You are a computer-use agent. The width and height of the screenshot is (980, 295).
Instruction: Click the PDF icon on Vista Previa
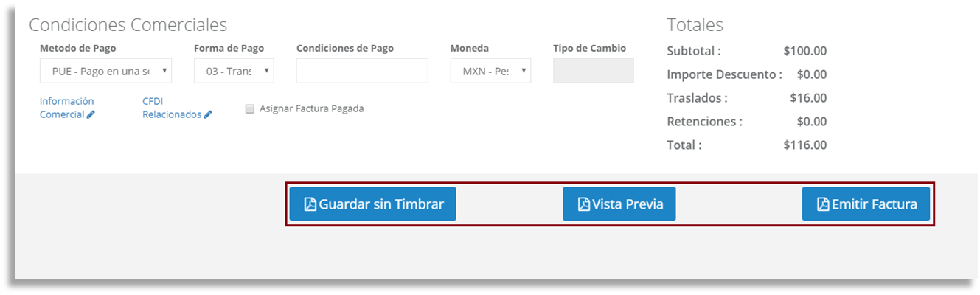tap(584, 204)
